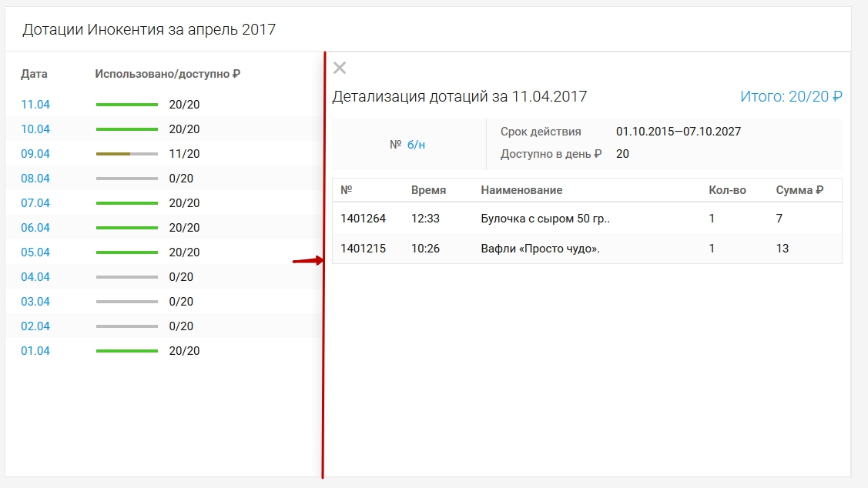This screenshot has height=488, width=868.
Task: Click the 20/20 value for 10.04
Action: 184,129
